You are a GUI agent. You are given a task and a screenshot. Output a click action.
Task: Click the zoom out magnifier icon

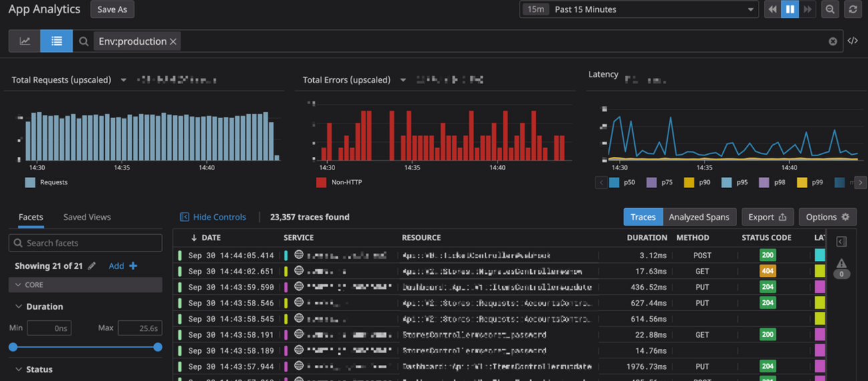coord(830,9)
